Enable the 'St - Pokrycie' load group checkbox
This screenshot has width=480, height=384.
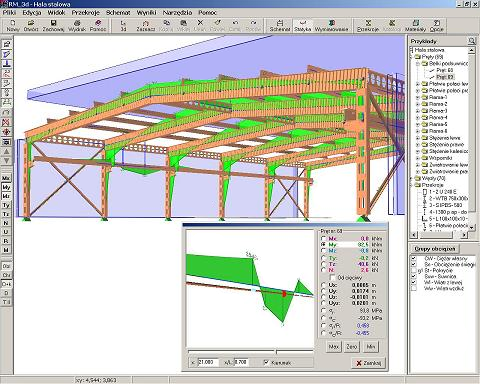[x=414, y=270]
